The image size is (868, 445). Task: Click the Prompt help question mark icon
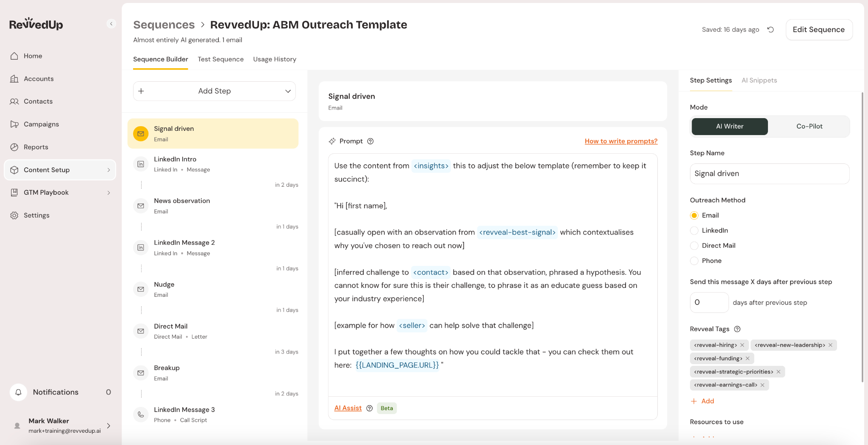coord(370,141)
